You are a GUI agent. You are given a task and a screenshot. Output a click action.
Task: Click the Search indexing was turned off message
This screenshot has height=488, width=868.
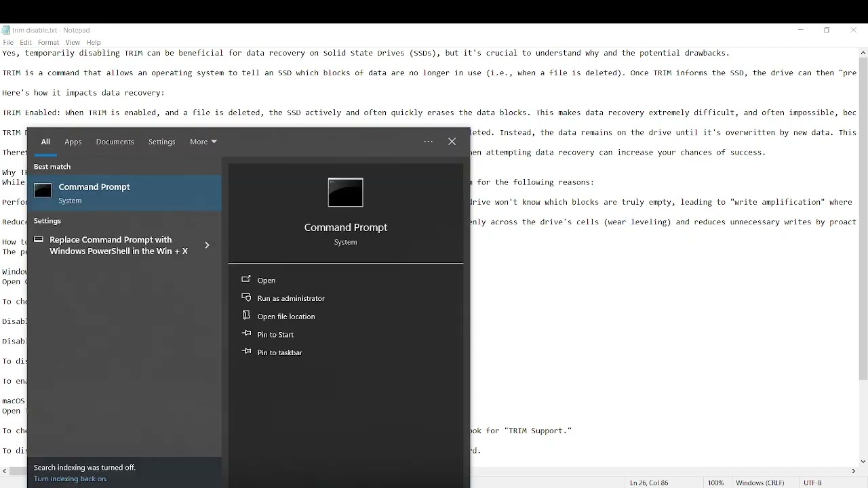pos(85,468)
